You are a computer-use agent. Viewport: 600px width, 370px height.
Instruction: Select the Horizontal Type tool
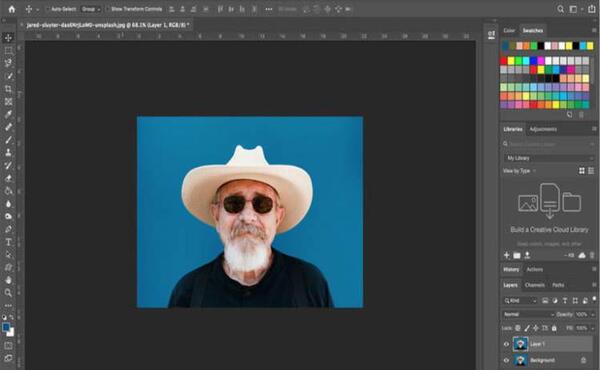tap(8, 242)
